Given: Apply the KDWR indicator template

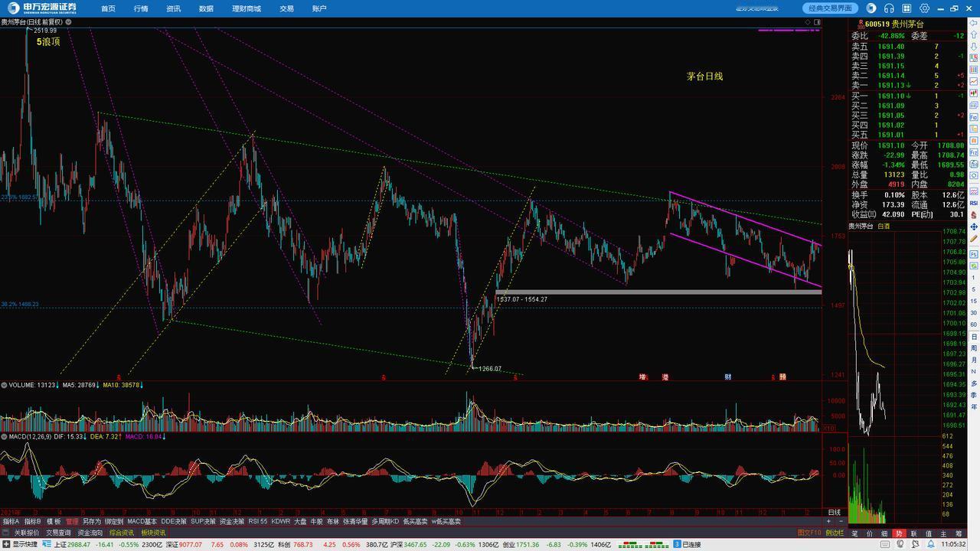Looking at the screenshot, I should [281, 521].
